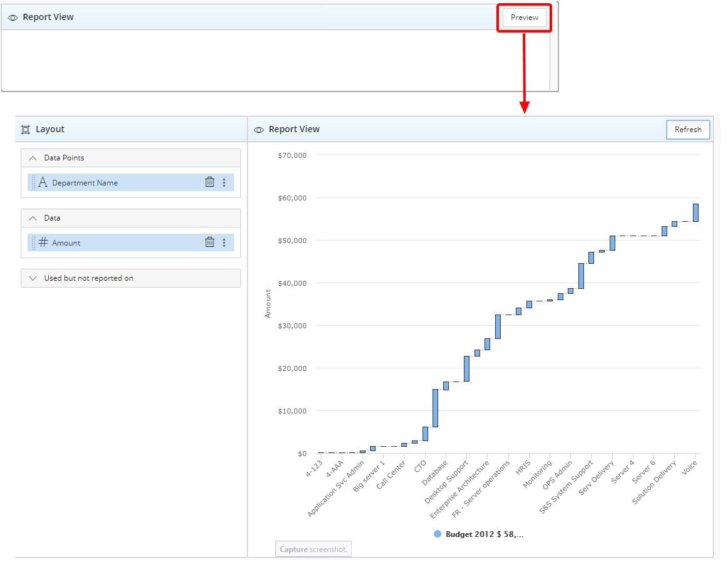Click the Preview button

coord(524,18)
